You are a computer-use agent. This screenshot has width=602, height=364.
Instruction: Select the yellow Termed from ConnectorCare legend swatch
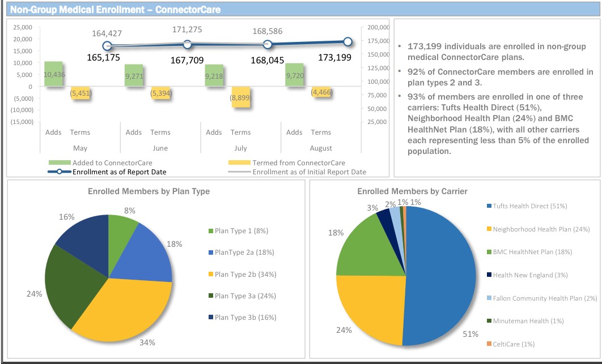(238, 163)
